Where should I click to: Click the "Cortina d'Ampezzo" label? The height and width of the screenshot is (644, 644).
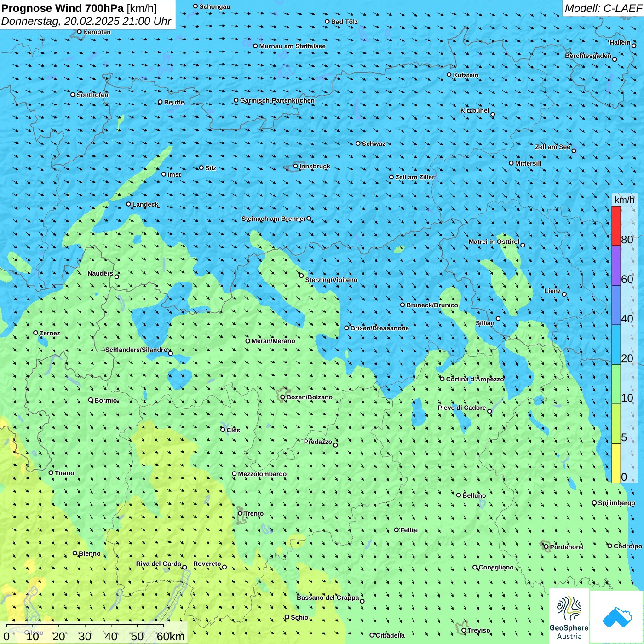click(x=475, y=379)
